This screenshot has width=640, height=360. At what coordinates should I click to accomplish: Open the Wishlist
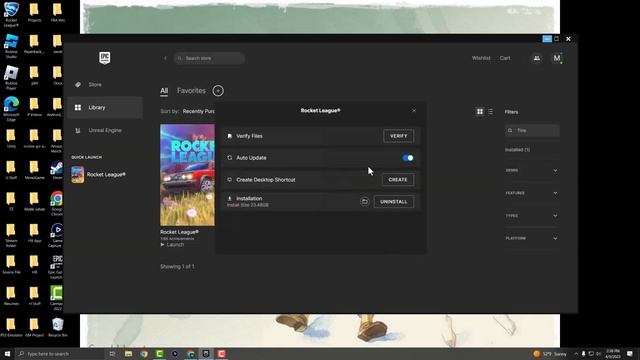(481, 58)
